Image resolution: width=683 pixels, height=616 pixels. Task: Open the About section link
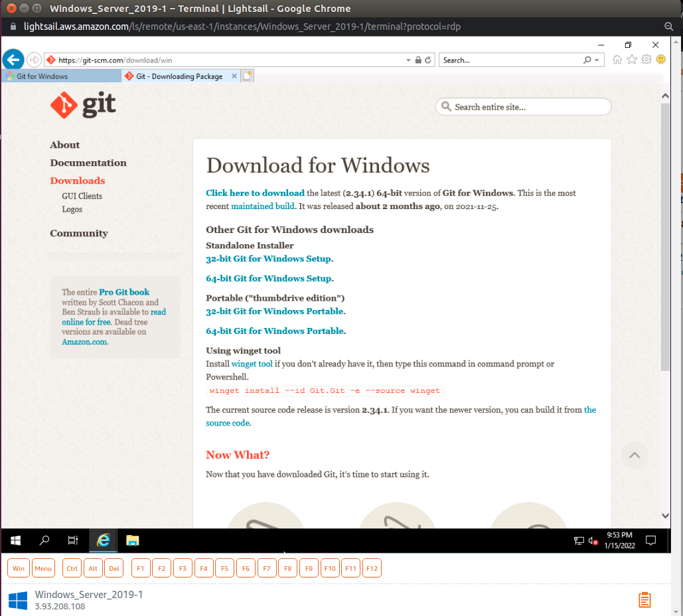65,145
